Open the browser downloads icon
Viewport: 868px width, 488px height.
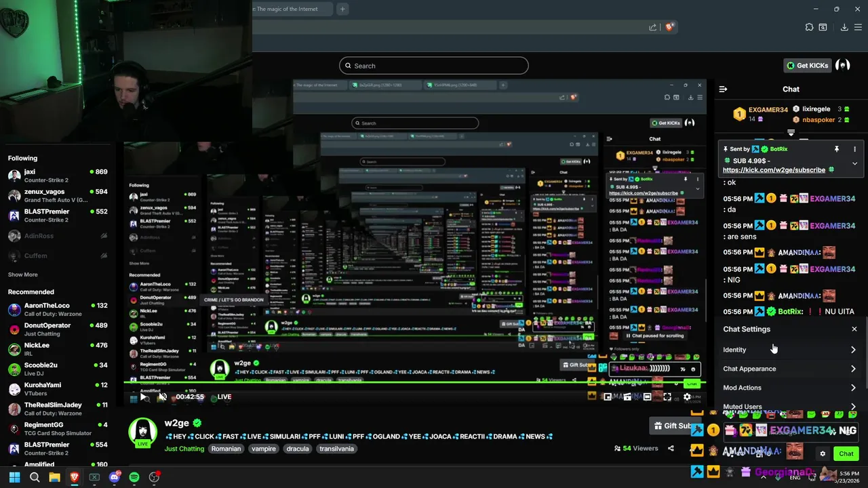pos(844,27)
